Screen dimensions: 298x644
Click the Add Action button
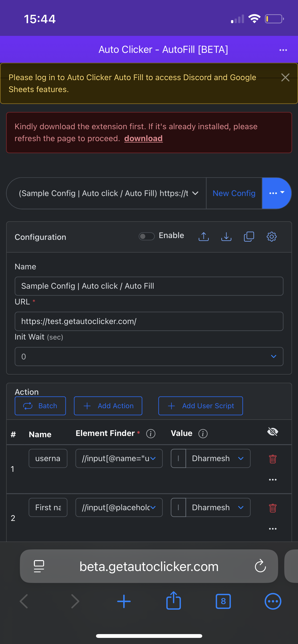108,406
